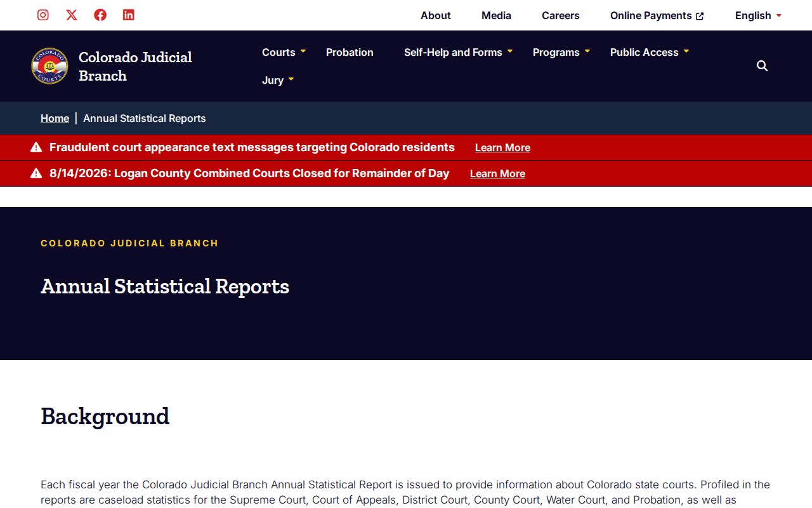
Task: Click the Annual Statistical Reports breadcrumb text
Action: [x=145, y=118]
